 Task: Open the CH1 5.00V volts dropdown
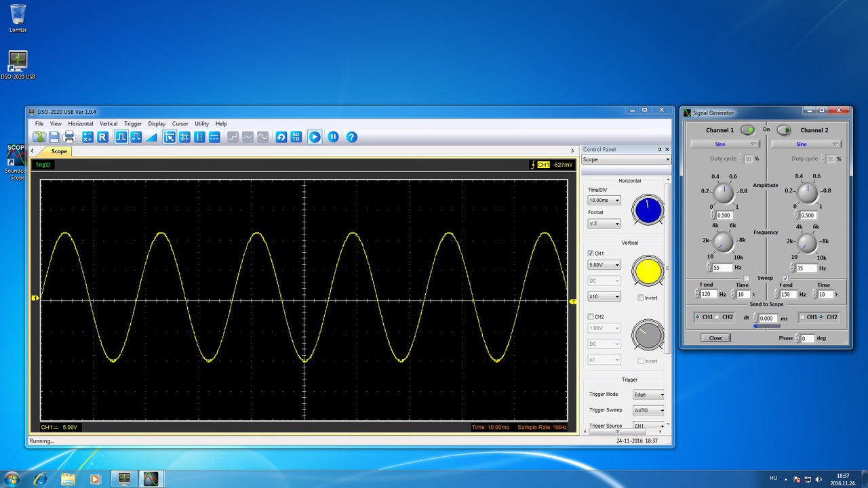(604, 265)
